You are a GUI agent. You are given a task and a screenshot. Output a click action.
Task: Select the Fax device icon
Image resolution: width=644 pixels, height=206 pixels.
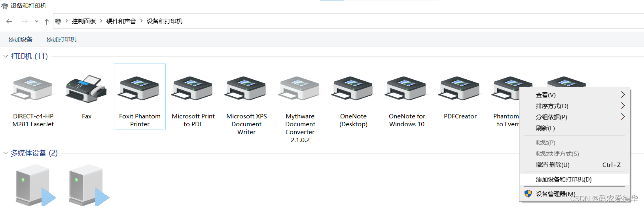(x=86, y=89)
